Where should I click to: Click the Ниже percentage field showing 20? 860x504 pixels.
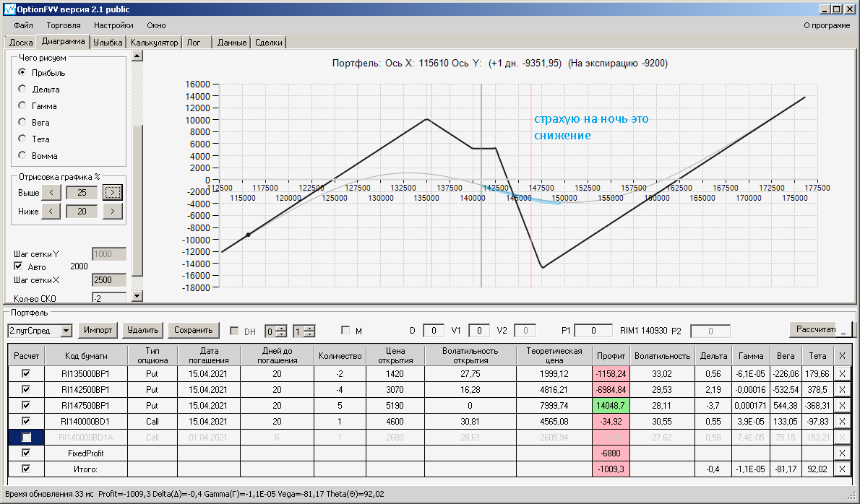(x=82, y=211)
